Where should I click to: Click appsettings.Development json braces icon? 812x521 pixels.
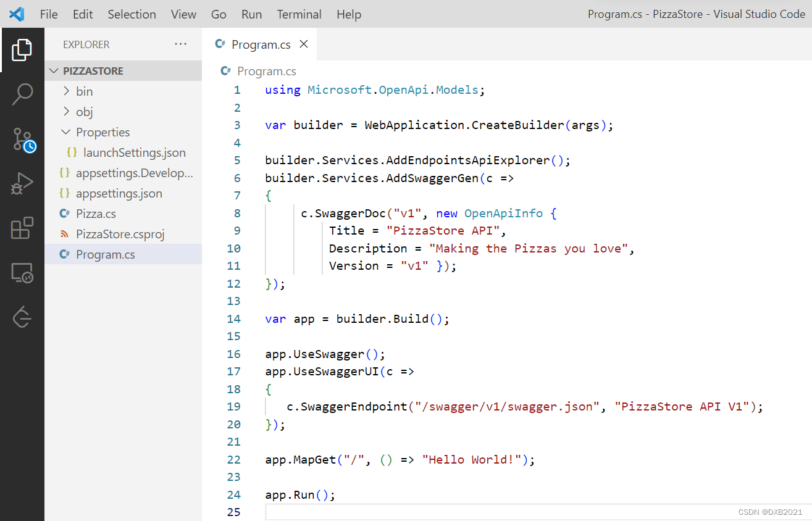pos(64,173)
